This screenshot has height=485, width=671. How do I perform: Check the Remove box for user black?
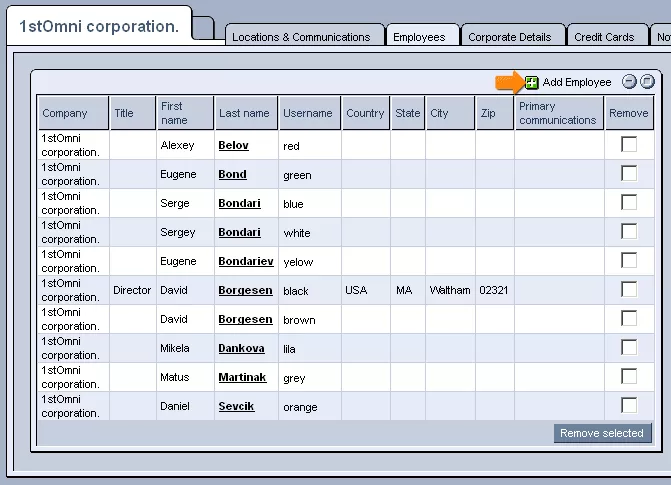629,290
